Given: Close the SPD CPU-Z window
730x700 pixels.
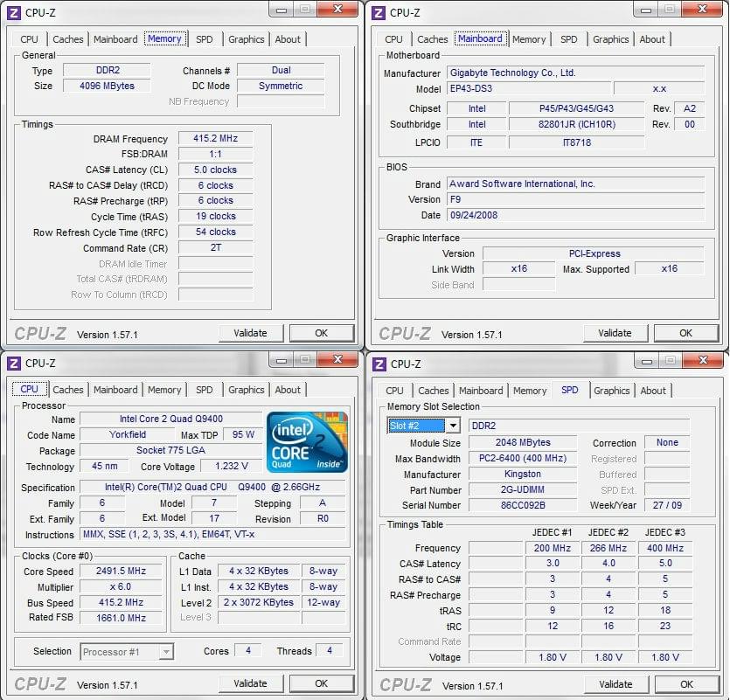Looking at the screenshot, I should [704, 360].
